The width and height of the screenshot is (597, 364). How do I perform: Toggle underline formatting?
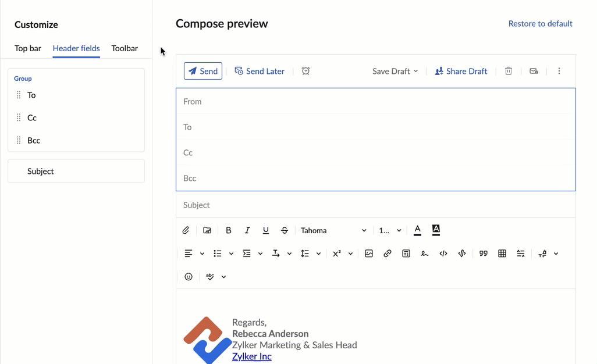[x=266, y=230]
